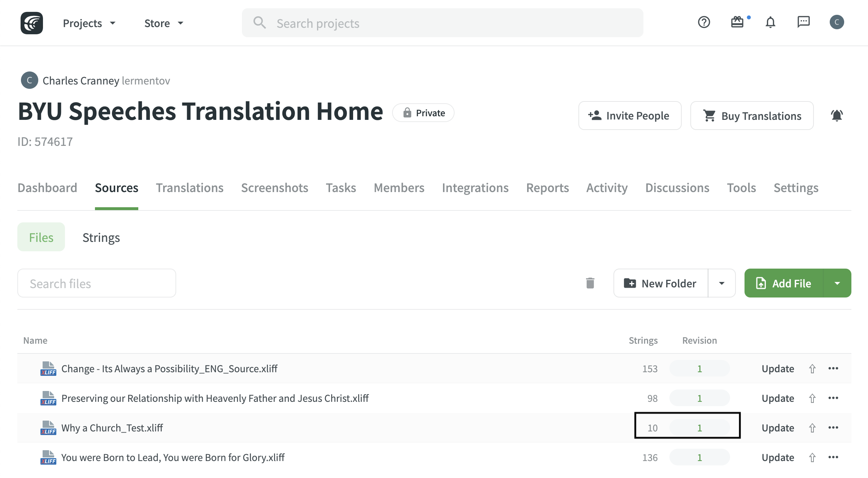Select the Files sub-tab

point(41,237)
